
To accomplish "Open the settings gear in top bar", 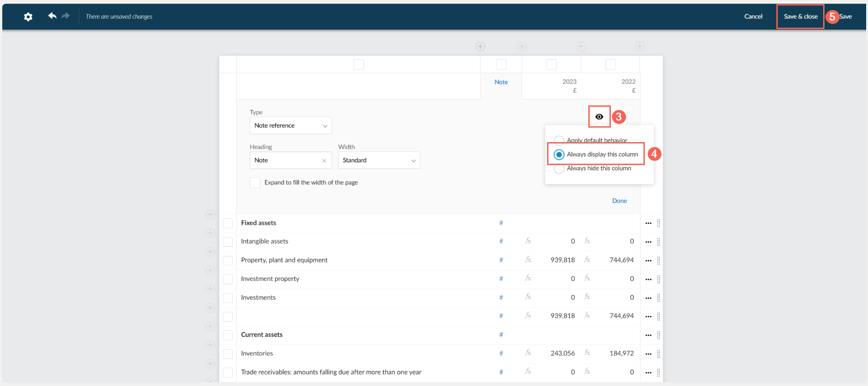I will click(x=28, y=17).
